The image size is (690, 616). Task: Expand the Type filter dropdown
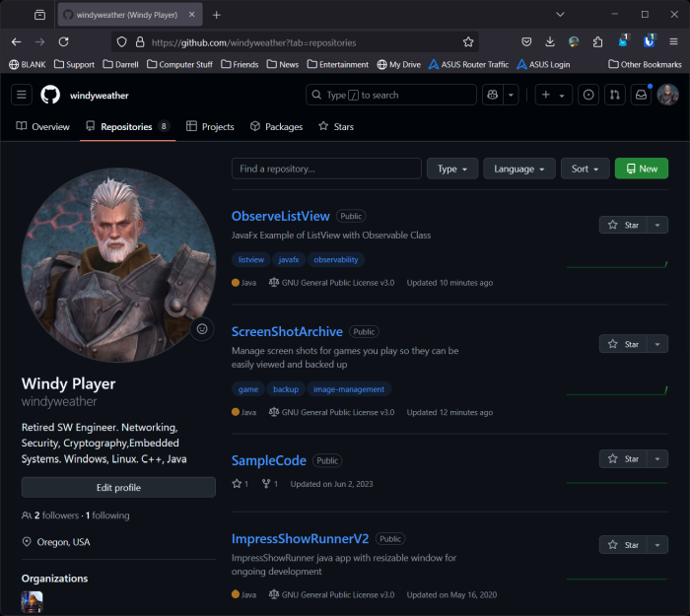(x=452, y=169)
